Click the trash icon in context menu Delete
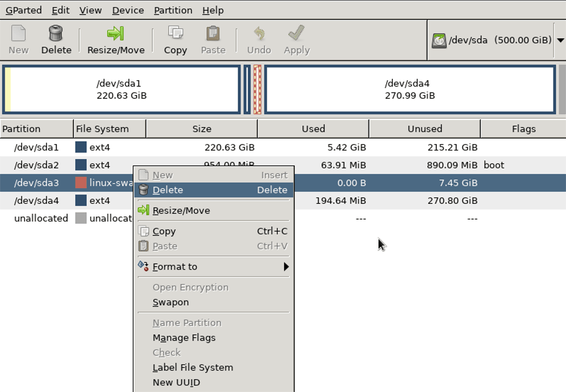The height and width of the screenshot is (392, 566). pyautogui.click(x=144, y=190)
